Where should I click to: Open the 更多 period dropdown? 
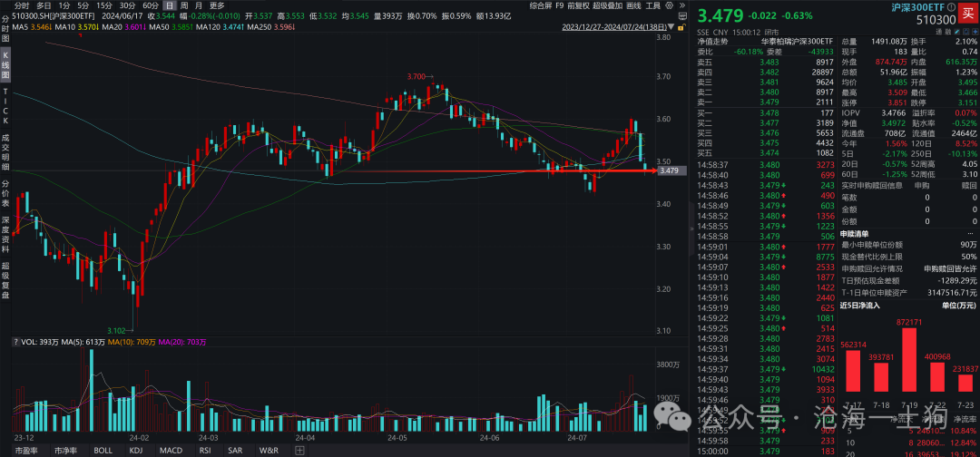[217, 5]
